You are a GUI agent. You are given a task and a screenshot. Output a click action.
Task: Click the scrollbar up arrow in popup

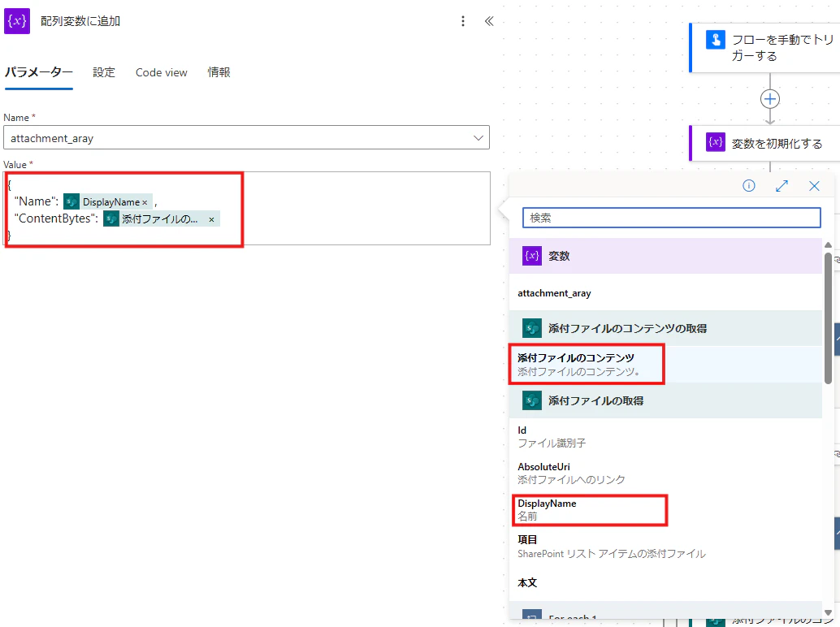coord(828,244)
